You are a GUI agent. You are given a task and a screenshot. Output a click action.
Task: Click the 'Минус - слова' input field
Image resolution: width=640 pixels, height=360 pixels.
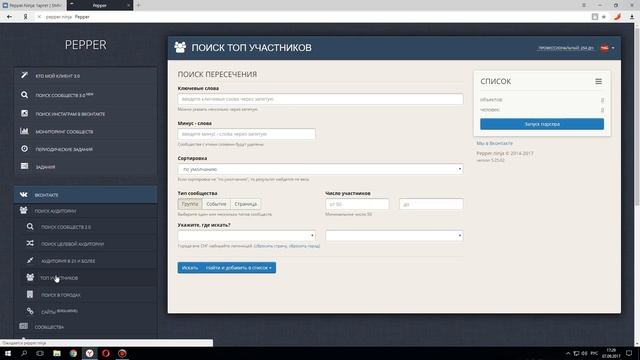247,134
